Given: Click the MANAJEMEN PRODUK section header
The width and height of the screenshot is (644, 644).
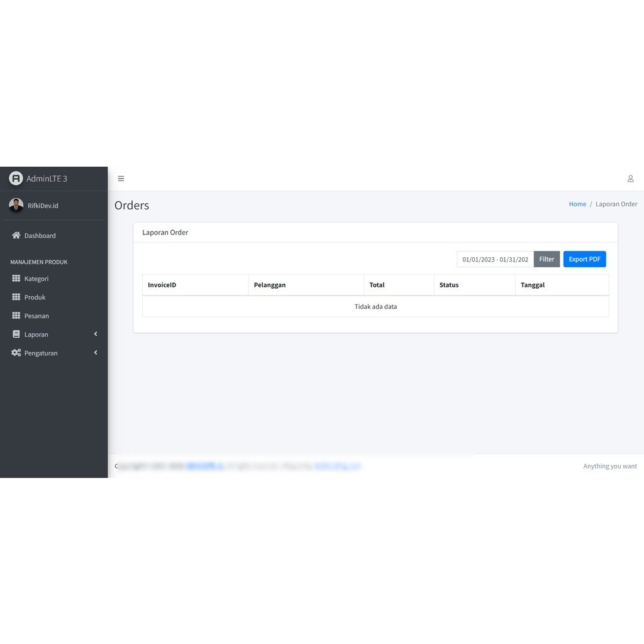Looking at the screenshot, I should click(39, 262).
